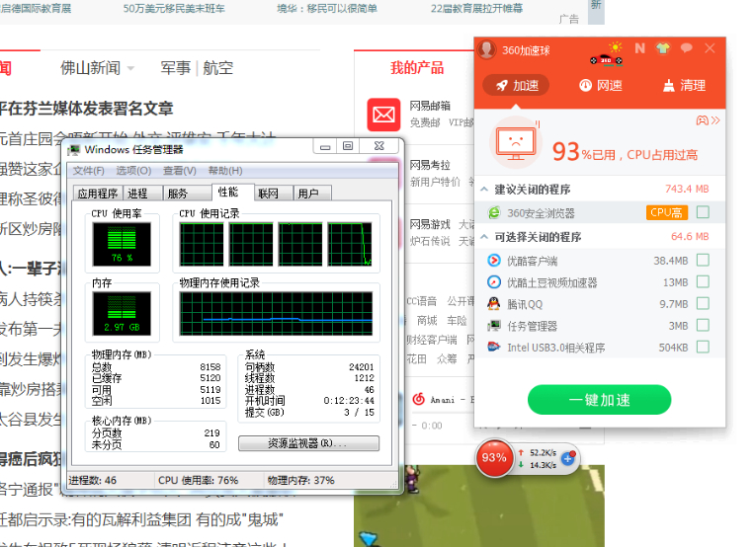The width and height of the screenshot is (756, 547).
Task: Click the 网易邮箱 red envelope icon
Action: pos(383,115)
